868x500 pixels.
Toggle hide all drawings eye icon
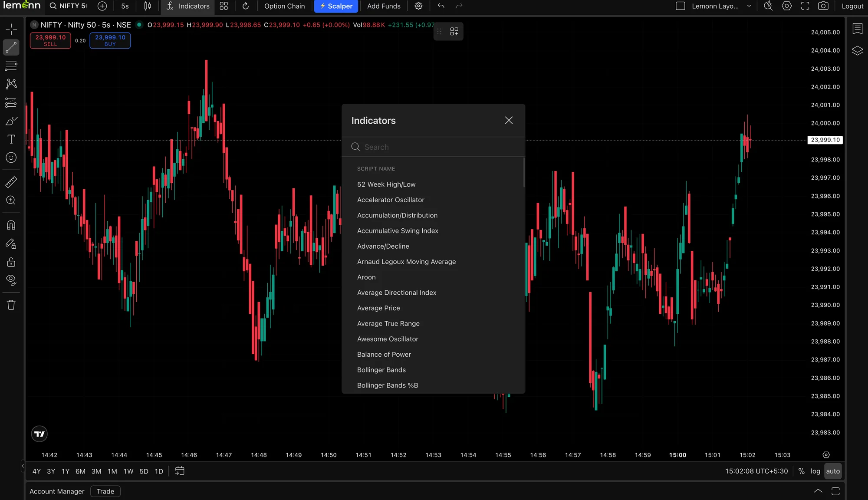coord(11,280)
